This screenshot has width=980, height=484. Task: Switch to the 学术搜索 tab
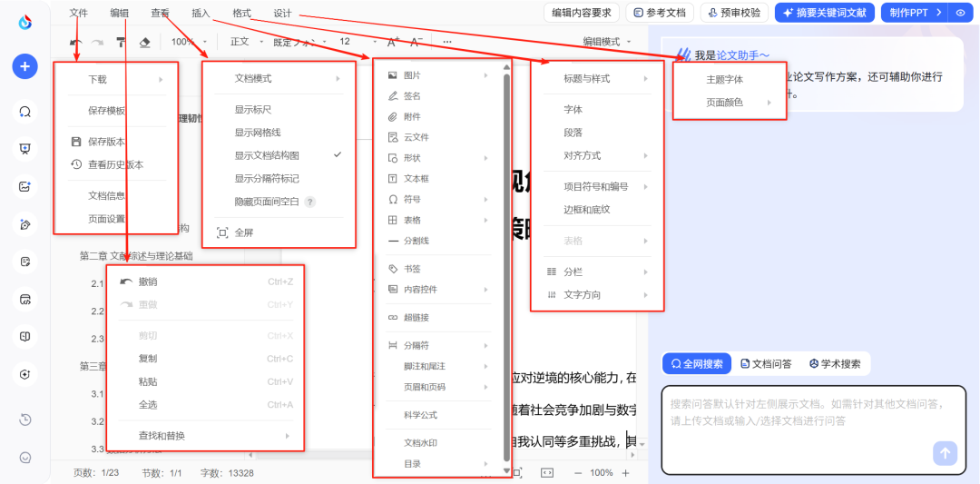(x=834, y=364)
